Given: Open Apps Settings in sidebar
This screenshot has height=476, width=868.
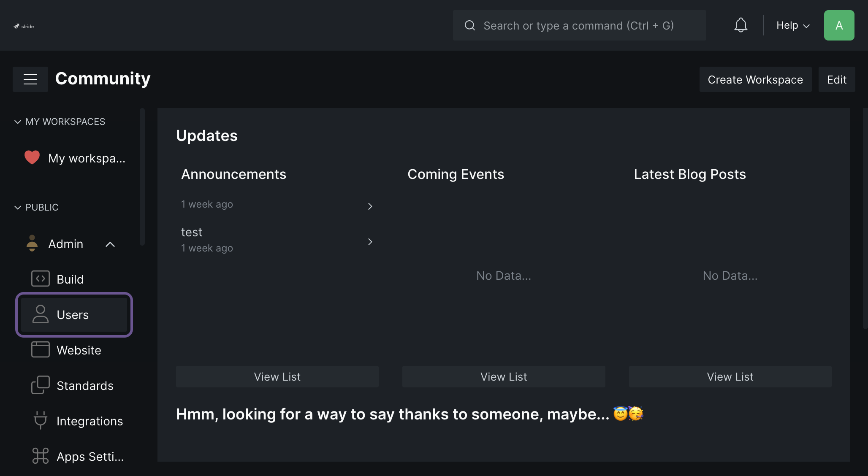Looking at the screenshot, I should pyautogui.click(x=75, y=456).
